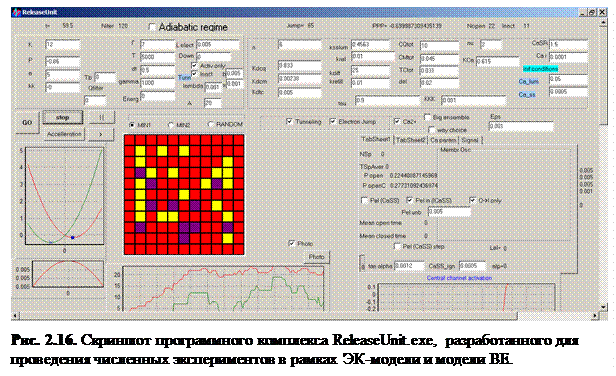Click the Pel unb input field
This screenshot has height=376, width=616.
tap(449, 211)
